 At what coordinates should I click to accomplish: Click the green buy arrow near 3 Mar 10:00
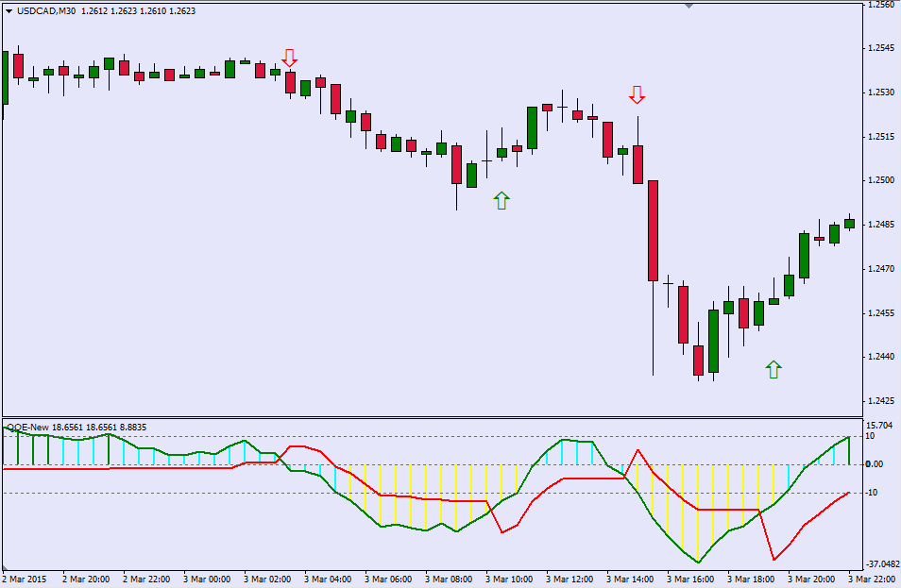point(501,200)
